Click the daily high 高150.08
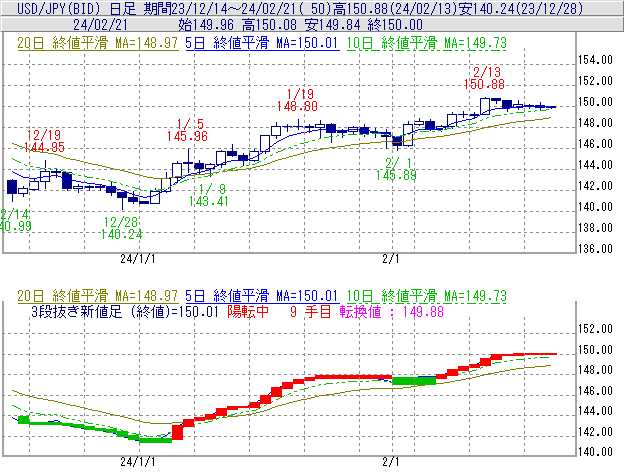 [269, 25]
